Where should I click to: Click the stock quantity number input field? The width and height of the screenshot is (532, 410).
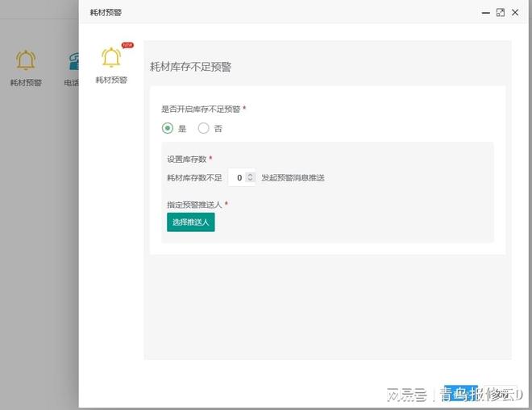coord(239,177)
